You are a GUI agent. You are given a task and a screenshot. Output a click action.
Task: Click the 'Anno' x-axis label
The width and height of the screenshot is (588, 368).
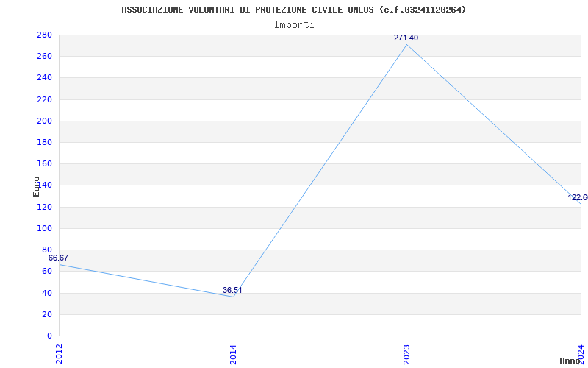(570, 361)
